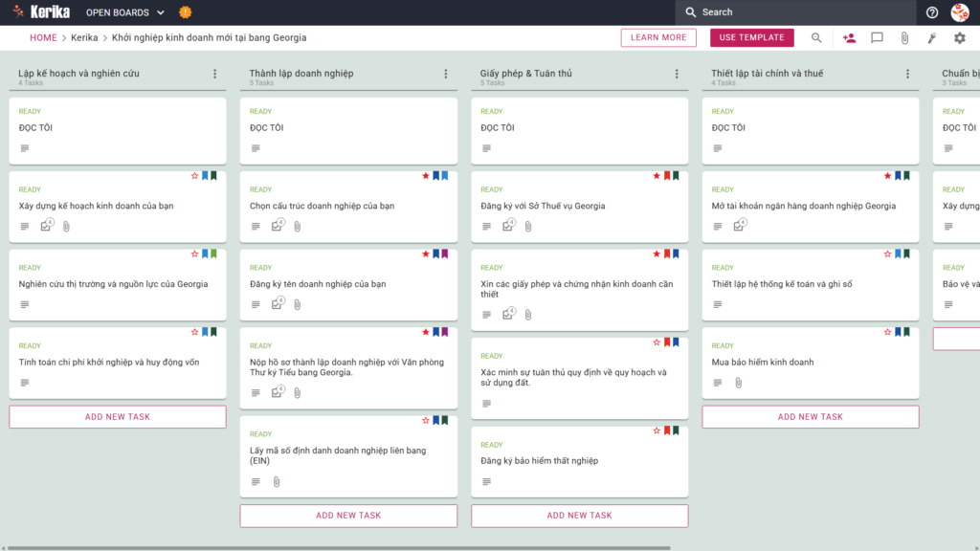The image size is (980, 551).
Task: Add new task in 'Thành lập doanh nghiệp' column
Action: pos(348,516)
